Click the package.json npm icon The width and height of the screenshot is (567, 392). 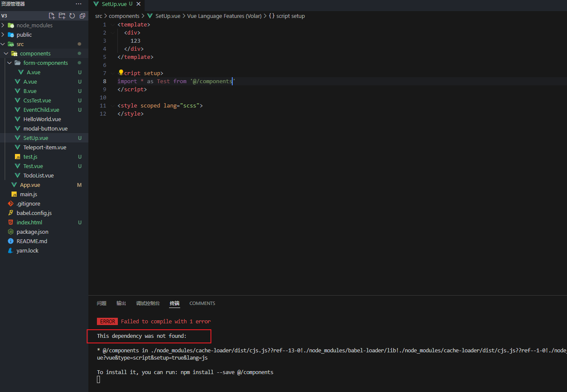10,232
